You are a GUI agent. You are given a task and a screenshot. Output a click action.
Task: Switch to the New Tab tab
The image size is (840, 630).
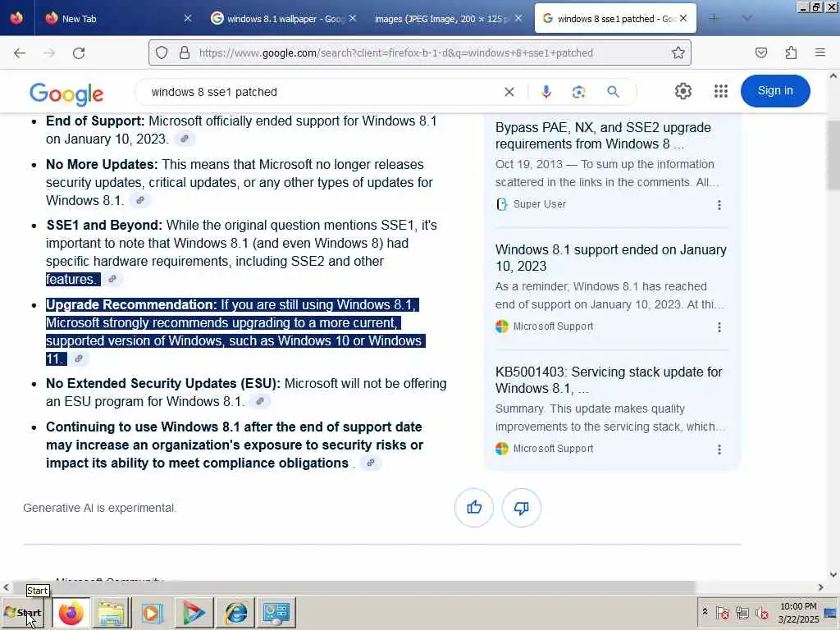coord(118,19)
